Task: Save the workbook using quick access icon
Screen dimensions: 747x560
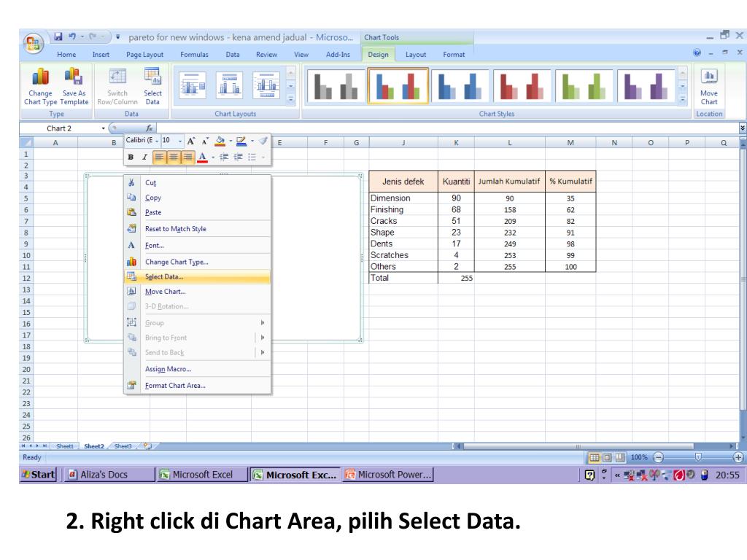Action: click(58, 36)
